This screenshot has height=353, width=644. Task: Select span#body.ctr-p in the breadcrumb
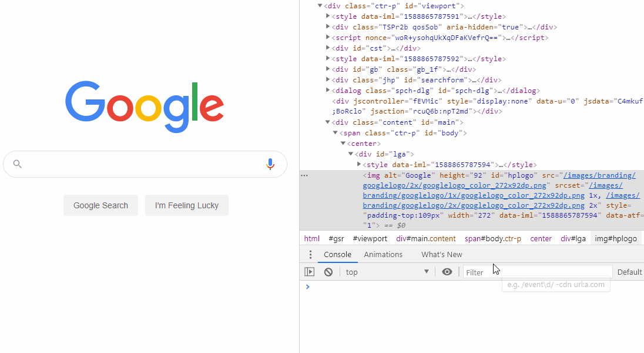493,239
